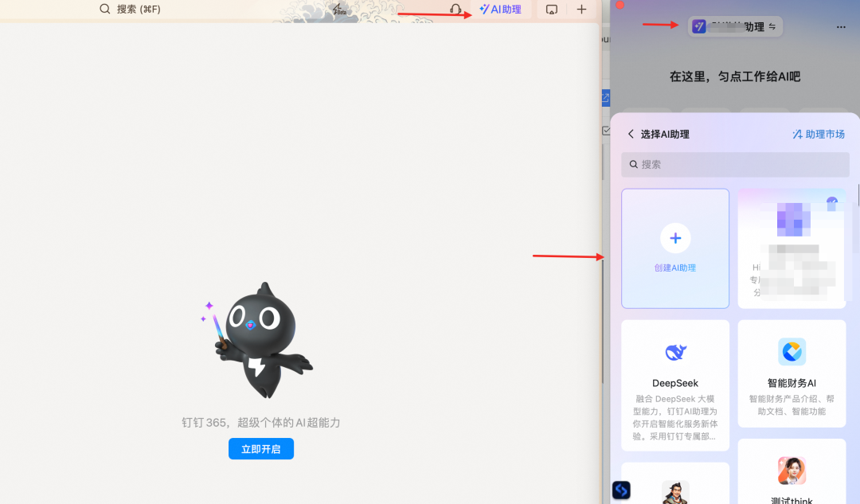
Task: Click the headset support icon
Action: click(455, 10)
